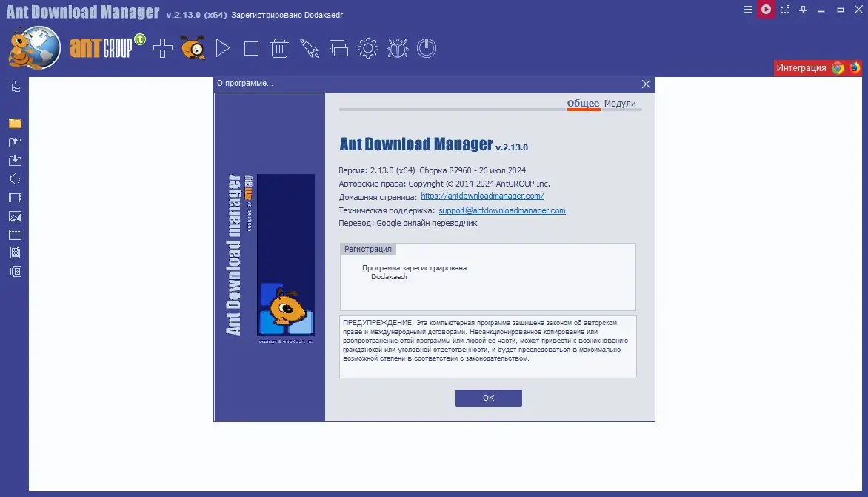
Task: Open the ant video grabber icon
Action: (193, 48)
